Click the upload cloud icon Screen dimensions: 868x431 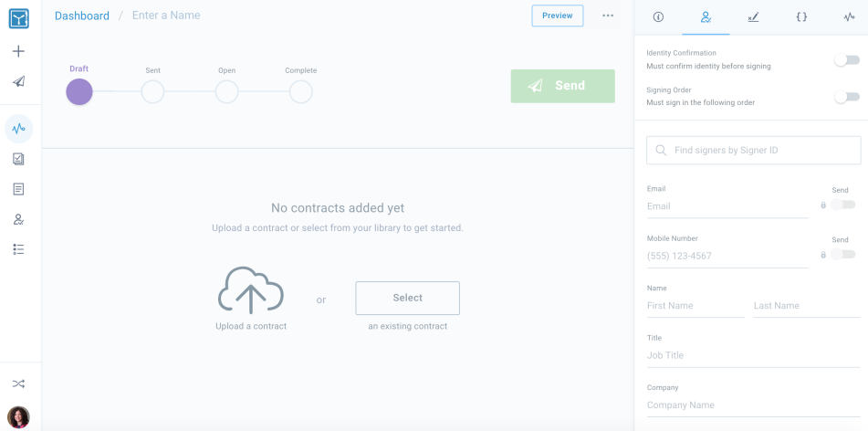coord(251,290)
